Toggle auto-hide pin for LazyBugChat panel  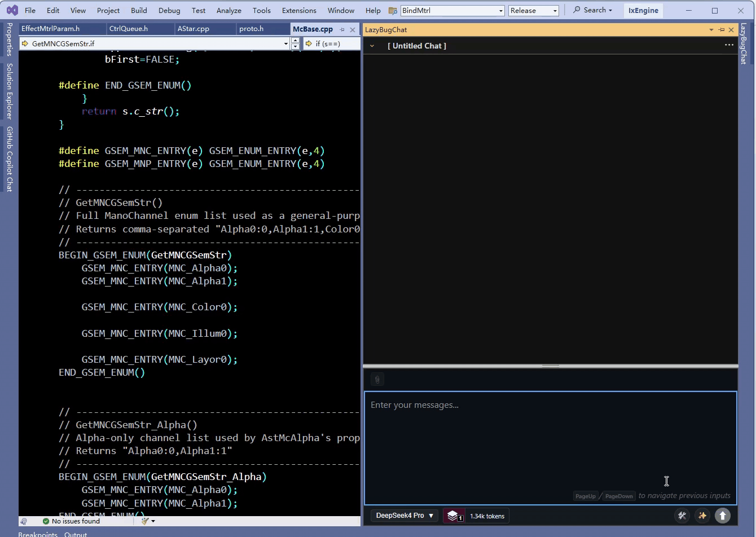(722, 30)
